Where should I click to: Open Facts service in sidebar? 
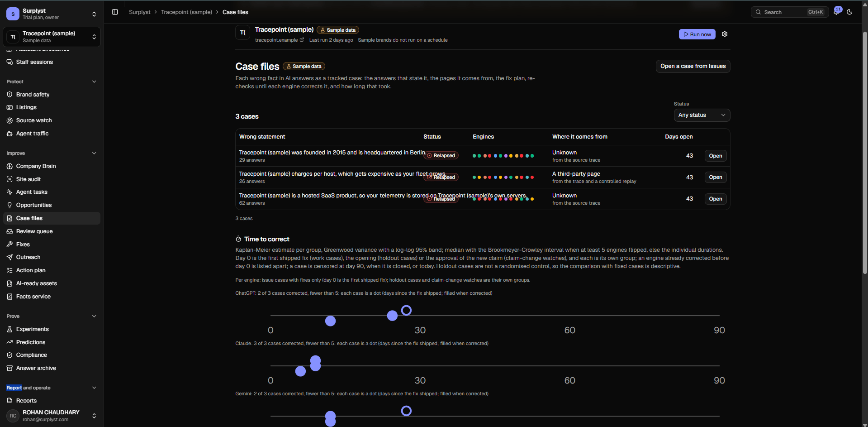tap(52, 297)
